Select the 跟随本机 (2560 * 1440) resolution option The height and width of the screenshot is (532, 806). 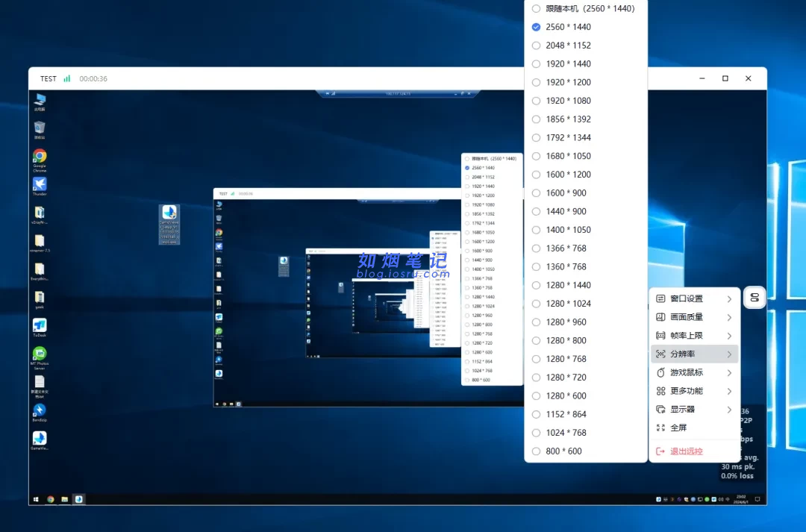(x=586, y=8)
